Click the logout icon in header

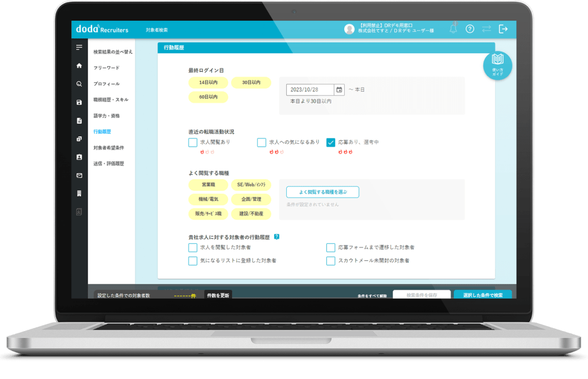[x=503, y=29]
